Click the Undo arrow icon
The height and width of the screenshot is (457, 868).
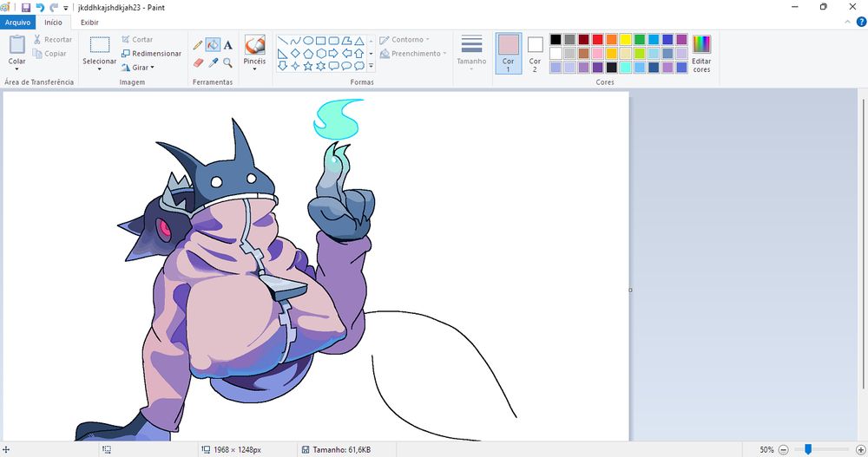[x=40, y=7]
